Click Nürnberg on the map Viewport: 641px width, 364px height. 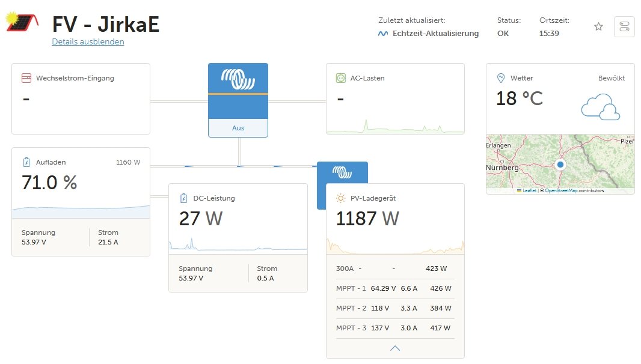502,168
